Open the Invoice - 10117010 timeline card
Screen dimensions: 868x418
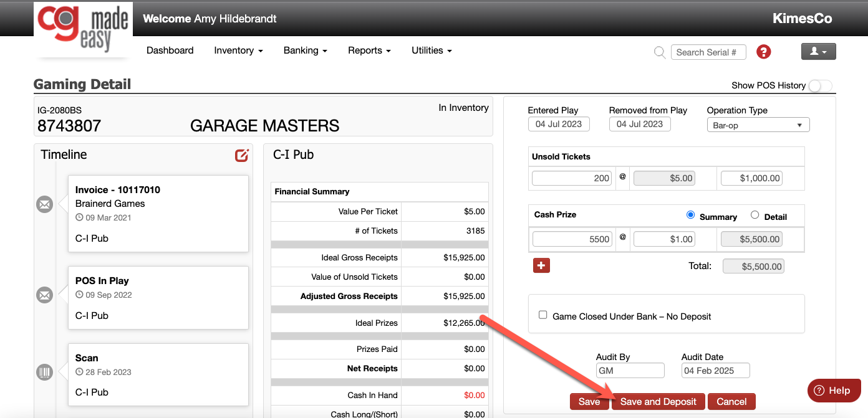(x=158, y=214)
